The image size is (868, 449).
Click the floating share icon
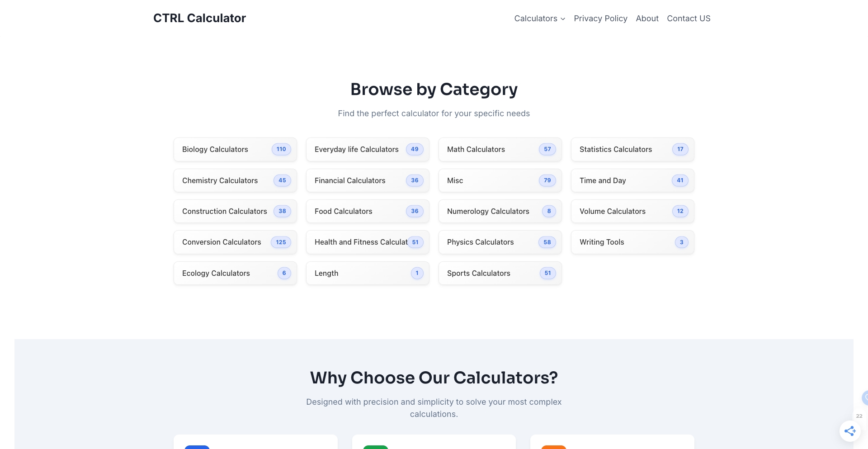pyautogui.click(x=850, y=431)
